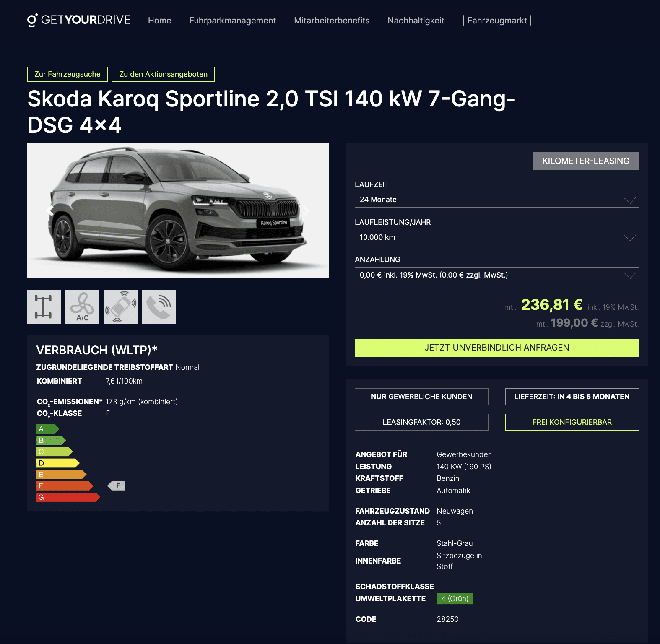Click the 140 KW (190 PS) value
This screenshot has height=644, width=660.
point(464,467)
